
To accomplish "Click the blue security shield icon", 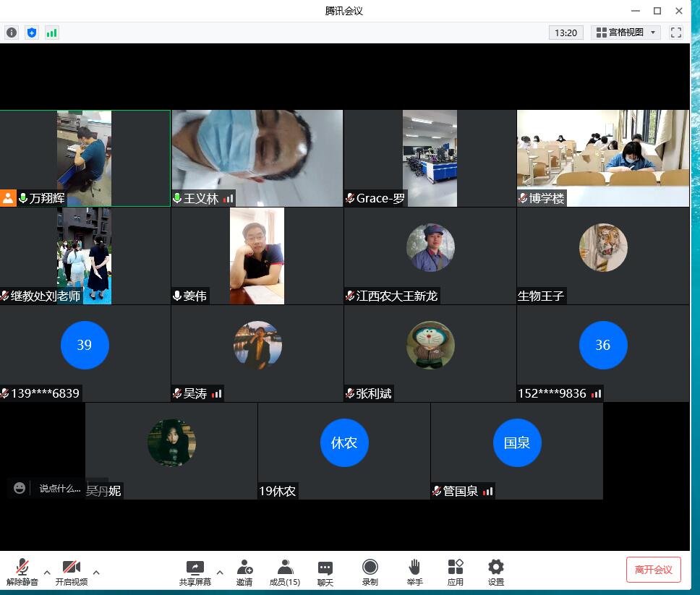I will point(31,33).
